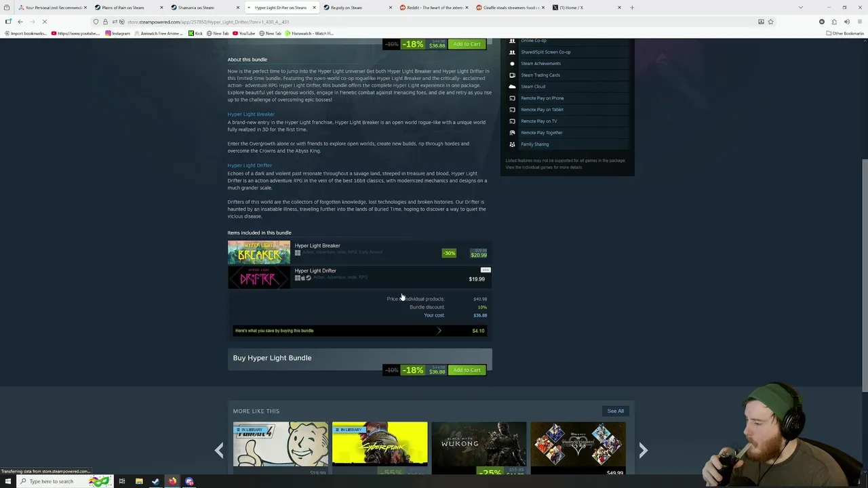Click Hyper Light Breaker item title

coord(317,245)
